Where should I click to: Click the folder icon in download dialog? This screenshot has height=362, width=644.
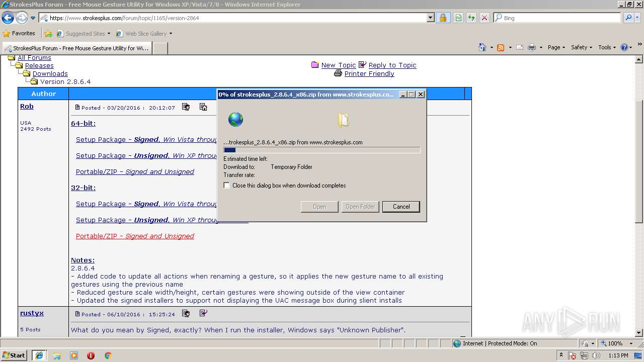pyautogui.click(x=344, y=120)
